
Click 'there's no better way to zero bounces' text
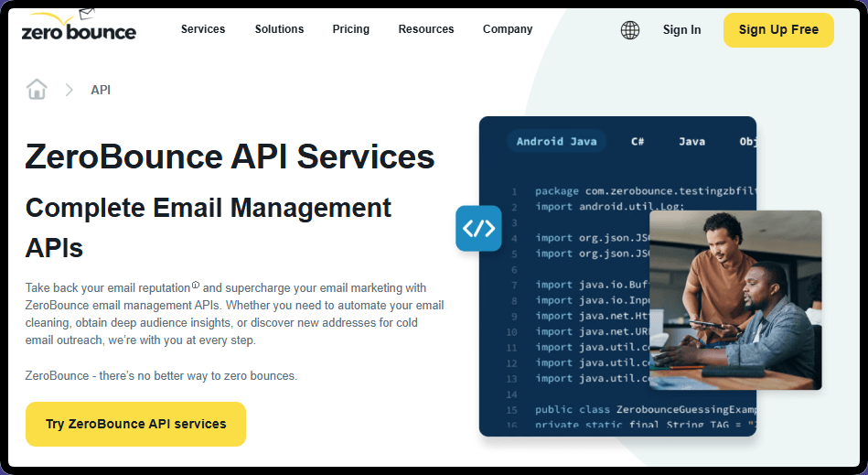click(198, 376)
